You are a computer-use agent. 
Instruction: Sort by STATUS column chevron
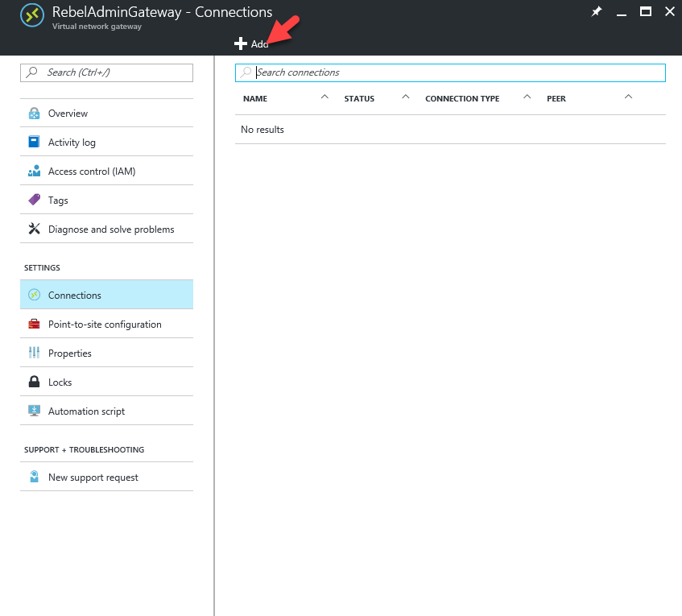(405, 97)
